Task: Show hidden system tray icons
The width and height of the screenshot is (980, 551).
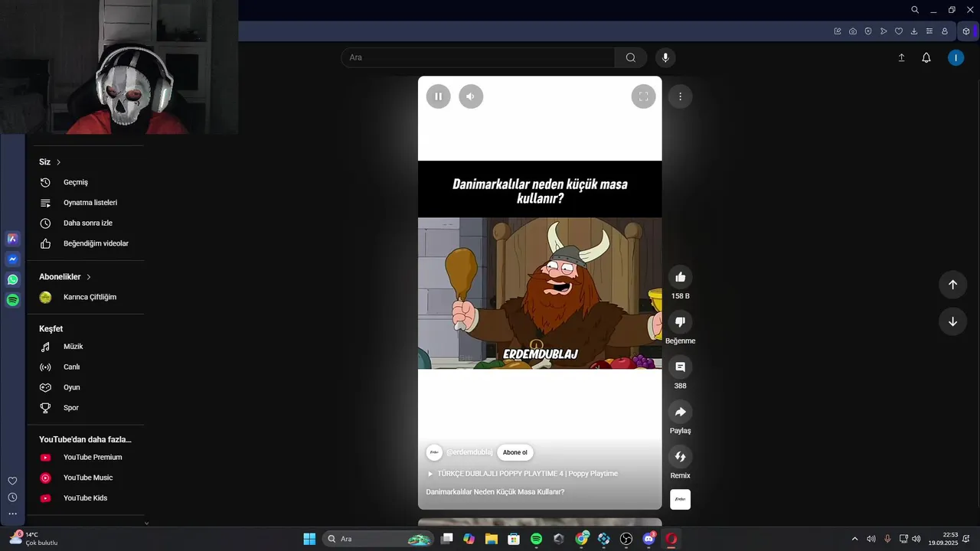Action: coord(854,539)
